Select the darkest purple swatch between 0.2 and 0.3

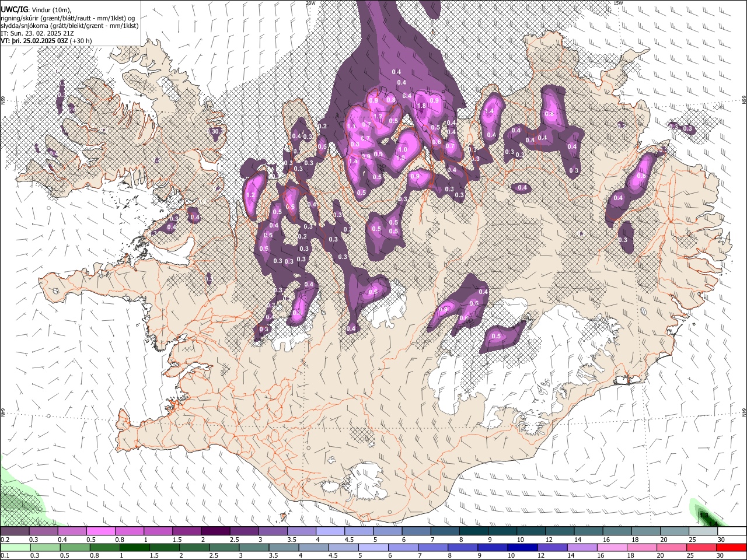point(15,531)
